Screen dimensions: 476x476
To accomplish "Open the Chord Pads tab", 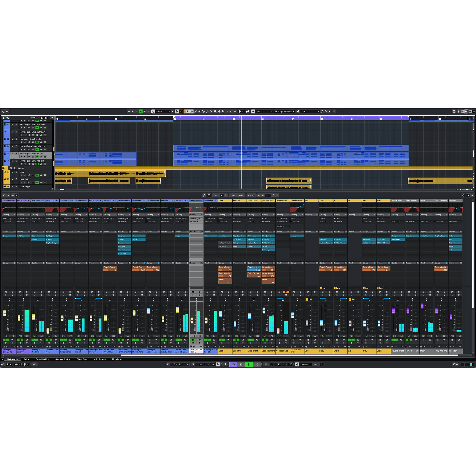I will pos(82,359).
